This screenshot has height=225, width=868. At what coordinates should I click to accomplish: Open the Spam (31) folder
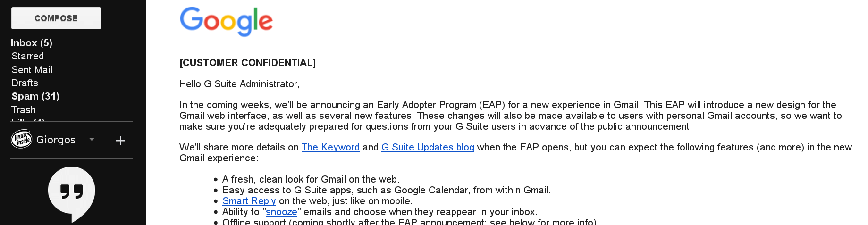[x=35, y=96]
